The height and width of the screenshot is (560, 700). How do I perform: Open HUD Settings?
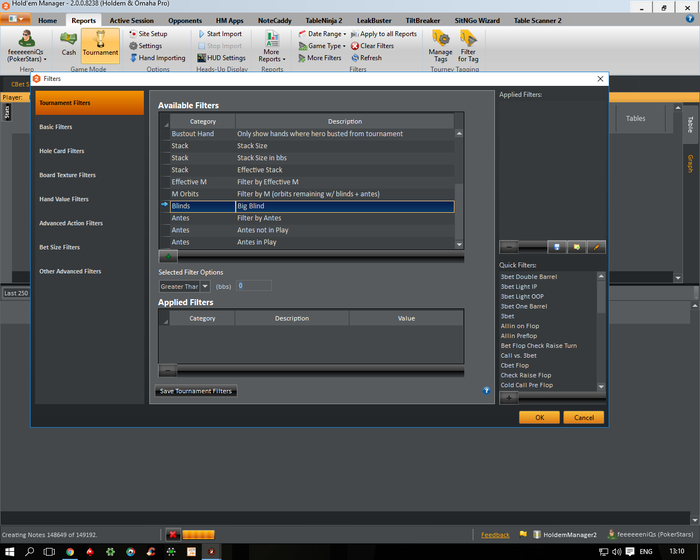[221, 58]
